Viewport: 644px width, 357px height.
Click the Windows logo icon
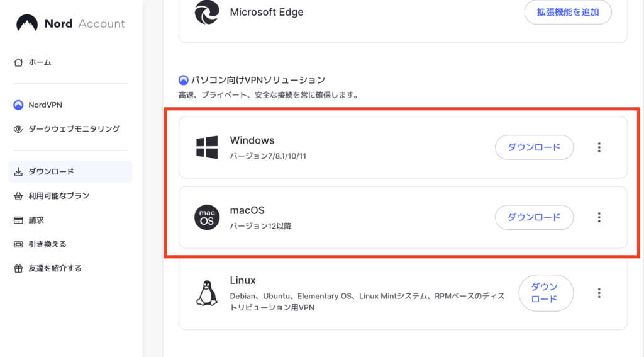click(206, 147)
